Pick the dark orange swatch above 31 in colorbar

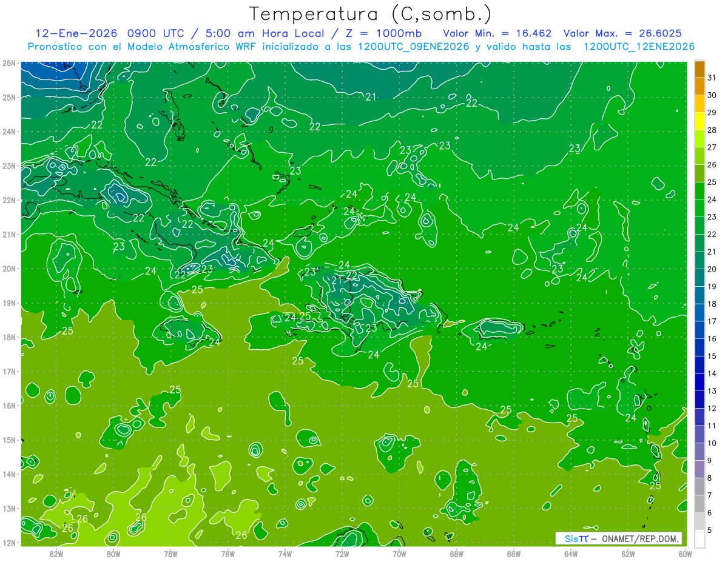tap(700, 69)
